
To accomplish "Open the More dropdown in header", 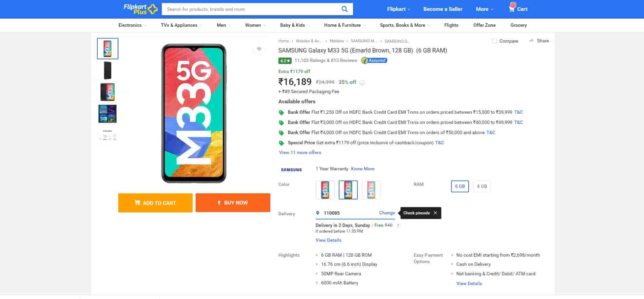I will (x=484, y=9).
